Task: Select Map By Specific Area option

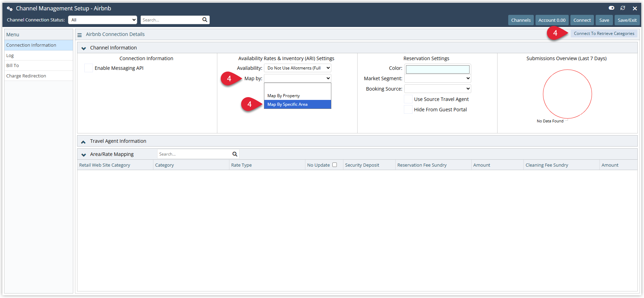Action: click(x=297, y=104)
